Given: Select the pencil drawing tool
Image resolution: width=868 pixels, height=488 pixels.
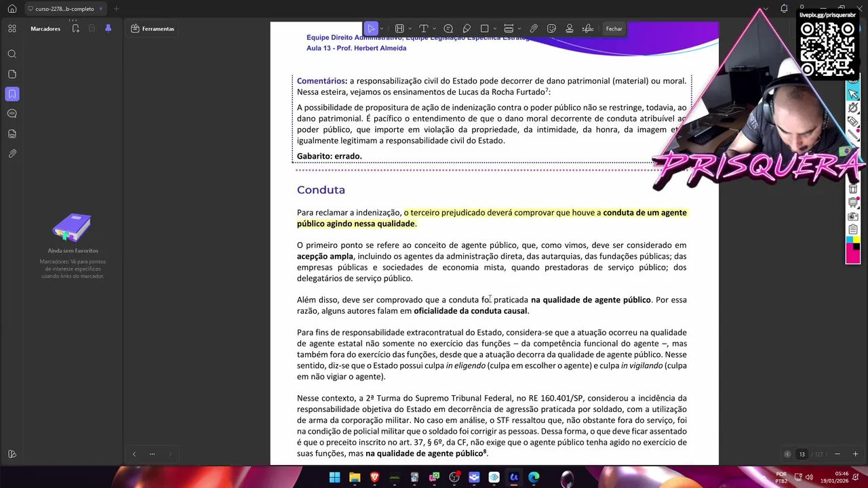Looking at the screenshot, I should [x=467, y=28].
